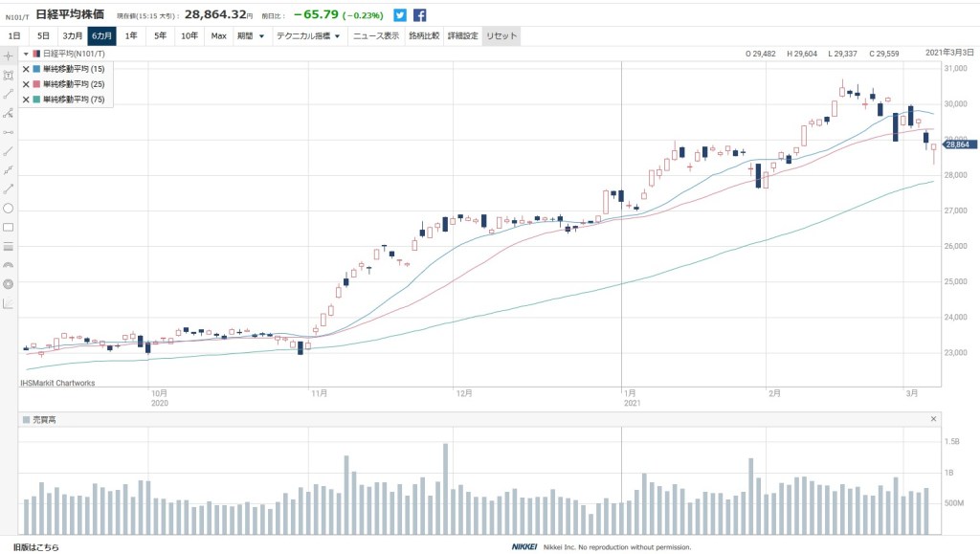Choose the text annotation tool
980x554 pixels.
(x=9, y=75)
